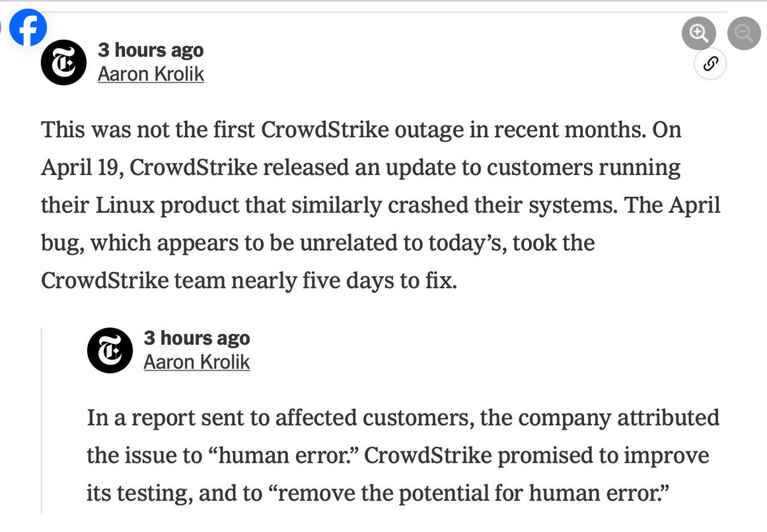Click the reply post's "3 hours ago" timestamp
The image size is (767, 532).
pos(197,337)
